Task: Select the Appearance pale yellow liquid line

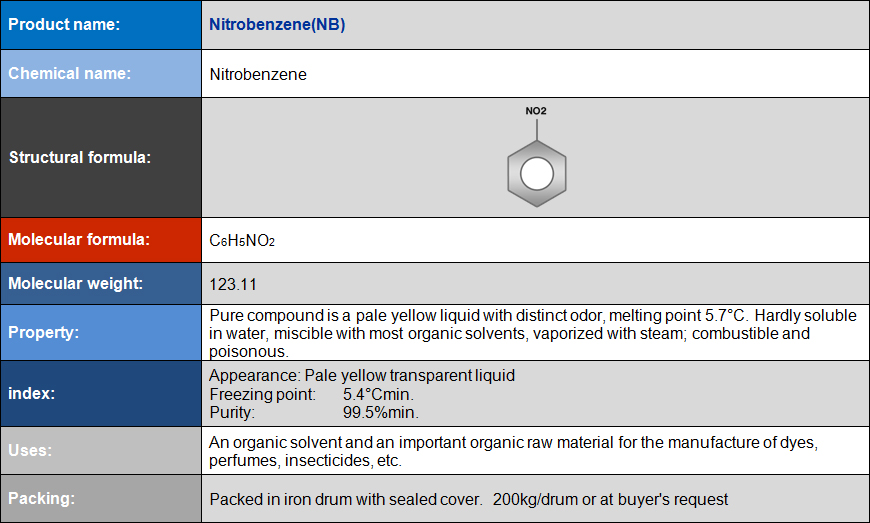Action: tap(362, 375)
